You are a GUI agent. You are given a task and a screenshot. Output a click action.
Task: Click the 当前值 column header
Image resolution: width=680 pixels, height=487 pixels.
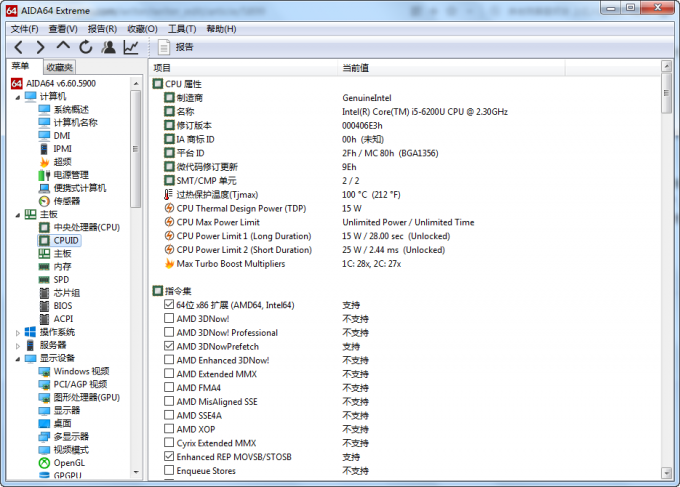pos(356,68)
